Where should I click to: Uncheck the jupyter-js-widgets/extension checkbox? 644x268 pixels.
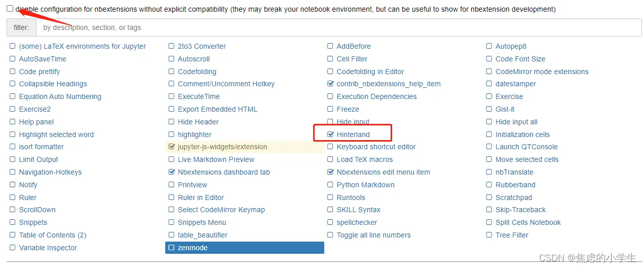pos(171,147)
